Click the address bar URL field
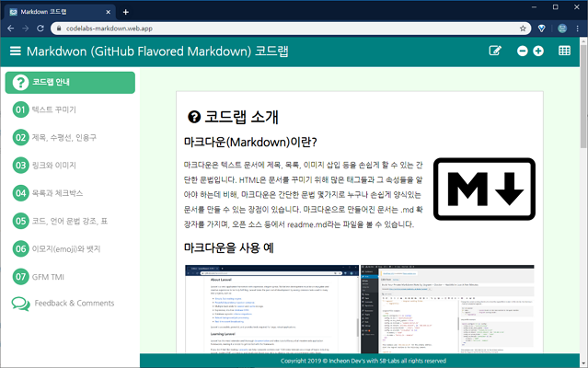The height and width of the screenshot is (368, 588). 291,29
